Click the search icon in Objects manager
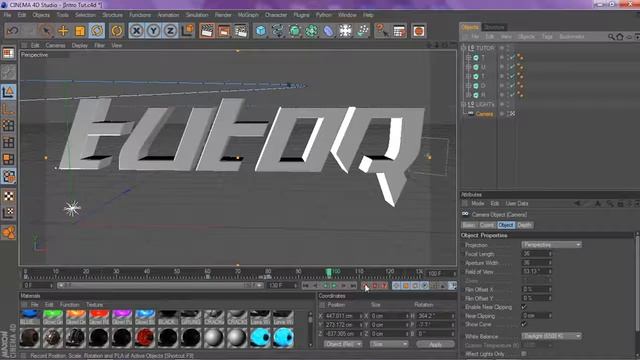This screenshot has width=640, height=360. [611, 37]
